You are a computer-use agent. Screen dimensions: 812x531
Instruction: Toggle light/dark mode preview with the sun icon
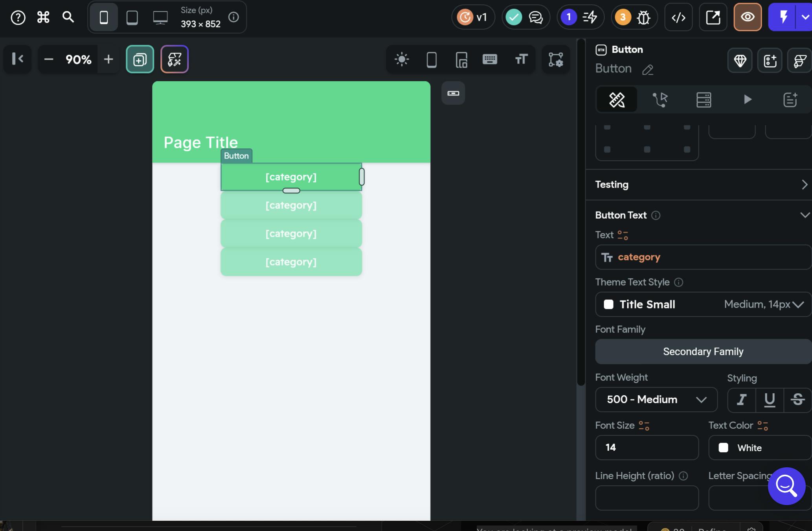402,59
